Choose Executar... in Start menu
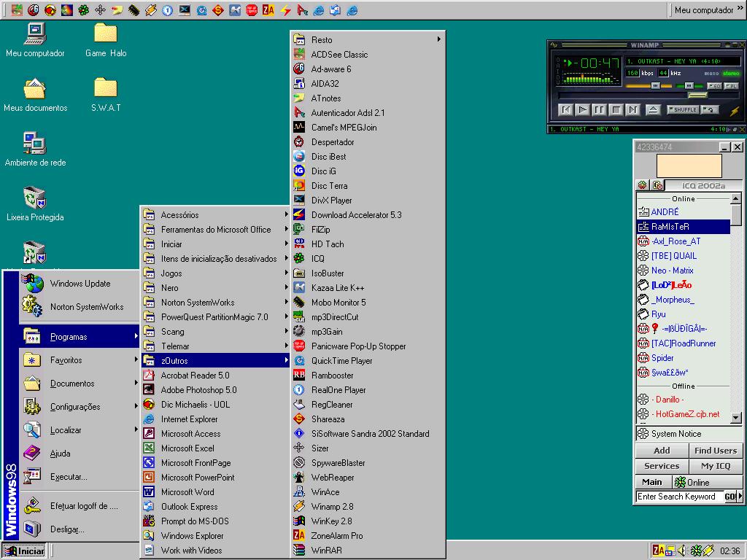 point(80,477)
